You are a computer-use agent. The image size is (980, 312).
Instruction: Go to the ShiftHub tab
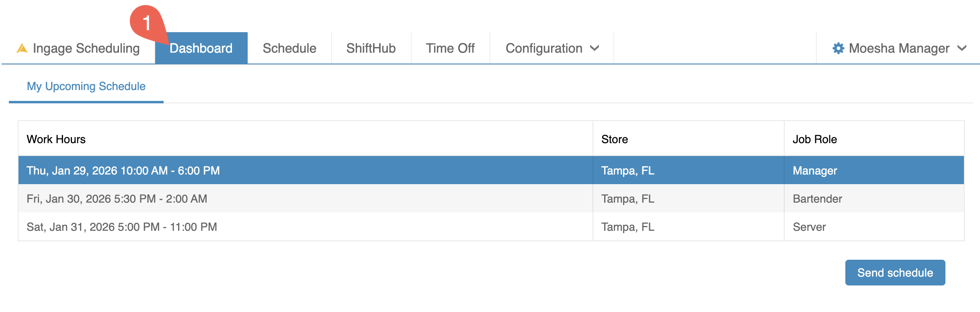pyautogui.click(x=371, y=48)
